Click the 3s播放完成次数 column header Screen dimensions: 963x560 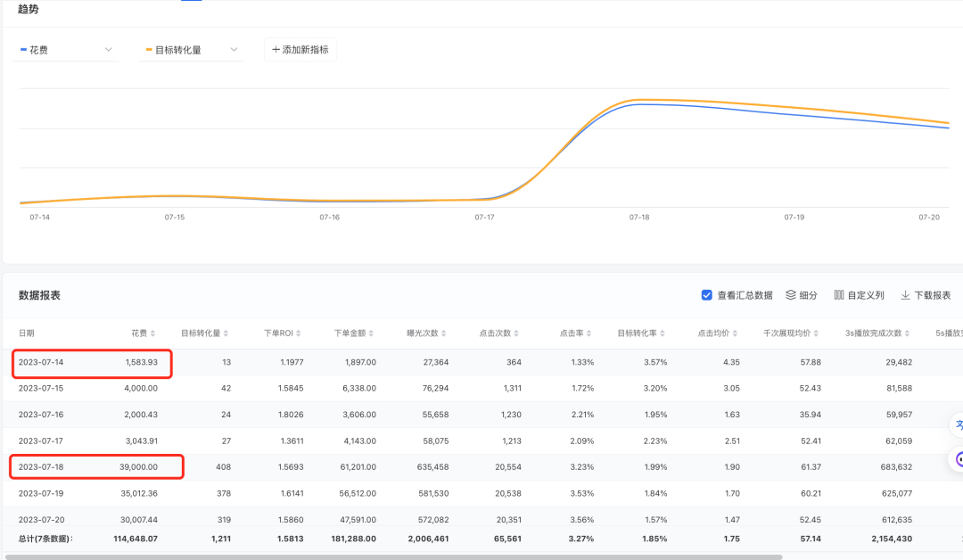874,333
